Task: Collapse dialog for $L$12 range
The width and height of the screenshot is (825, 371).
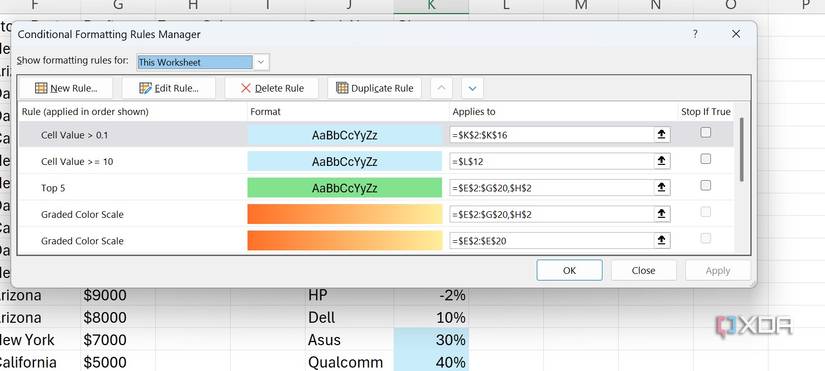Action: pos(661,161)
